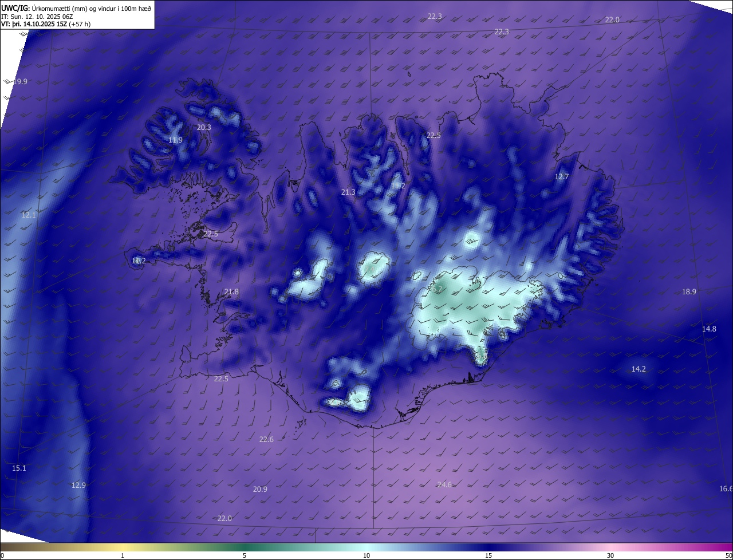Click the 24.6 value label
The height and width of the screenshot is (560, 733).
[x=444, y=484]
